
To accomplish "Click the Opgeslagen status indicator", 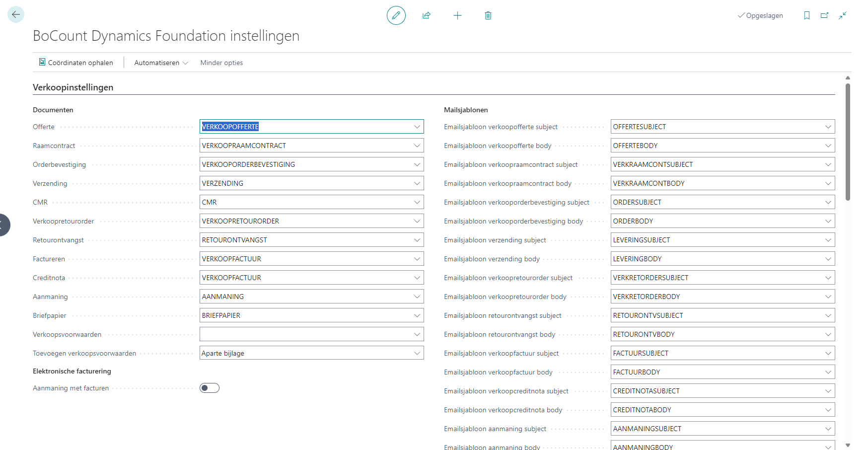I will (760, 15).
